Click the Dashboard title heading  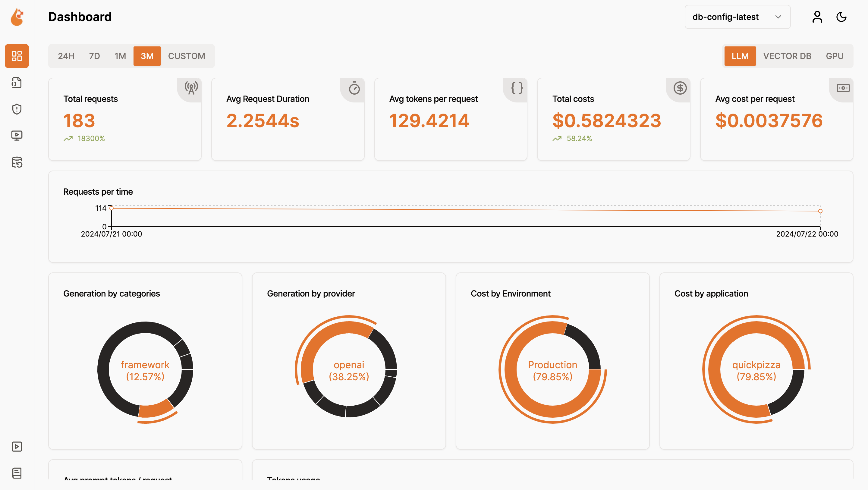click(80, 17)
